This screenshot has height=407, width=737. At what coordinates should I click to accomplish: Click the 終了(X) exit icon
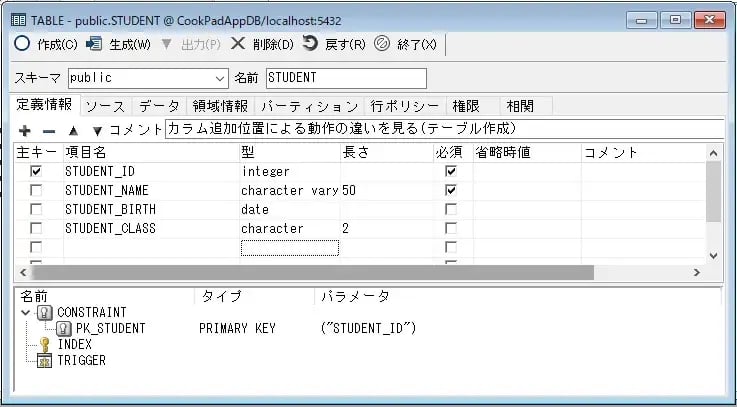(381, 44)
